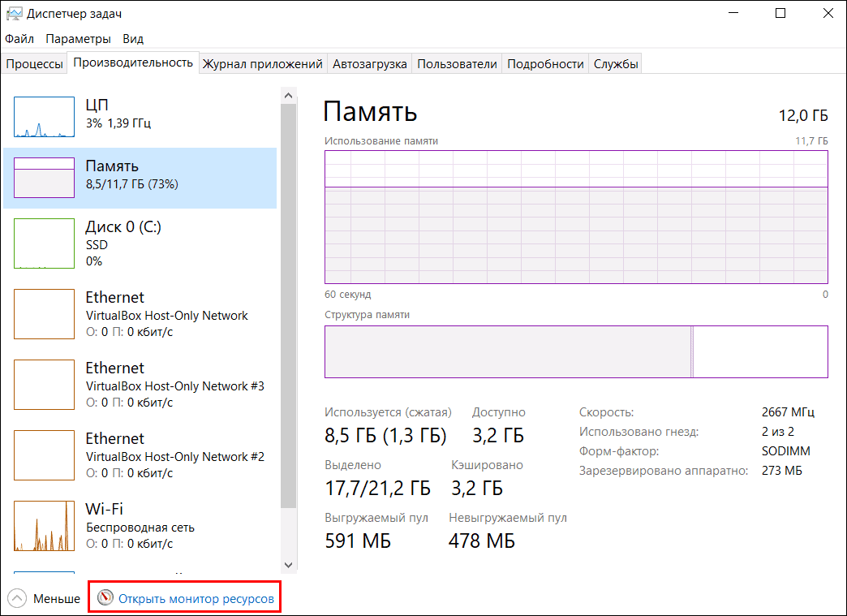The width and height of the screenshot is (847, 616).
Task: Go to the Журнал приложений tab
Action: tap(263, 64)
